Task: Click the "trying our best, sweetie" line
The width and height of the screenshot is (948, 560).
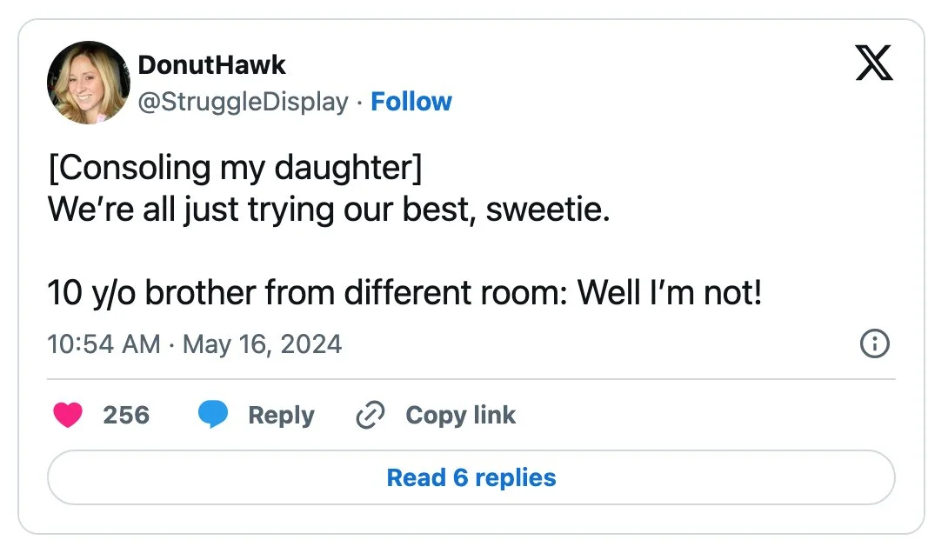Action: coord(329,210)
